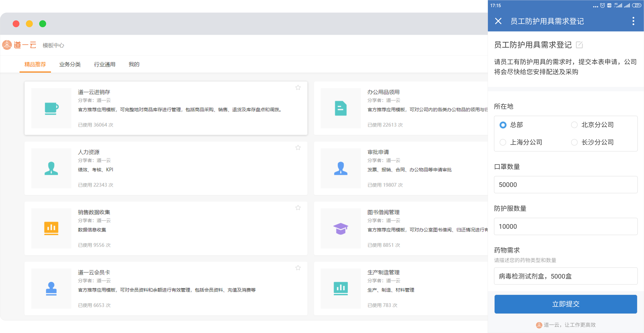This screenshot has width=644, height=333.
Task: Open the 生产制造管理 chart icon
Action: (341, 288)
